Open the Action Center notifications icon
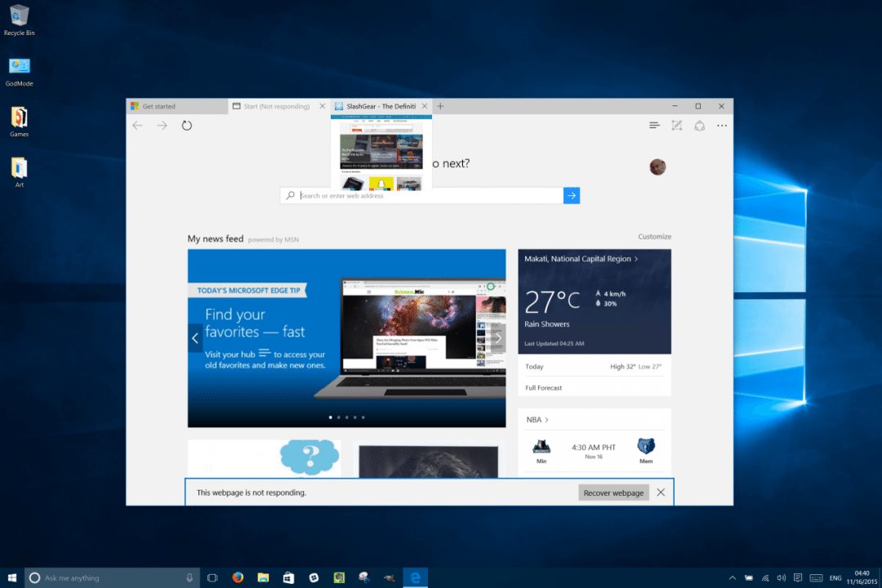Image resolution: width=882 pixels, height=588 pixels. click(x=798, y=578)
